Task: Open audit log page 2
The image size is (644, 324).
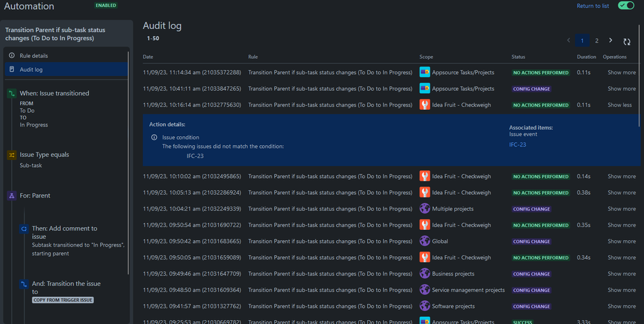Action: (597, 41)
